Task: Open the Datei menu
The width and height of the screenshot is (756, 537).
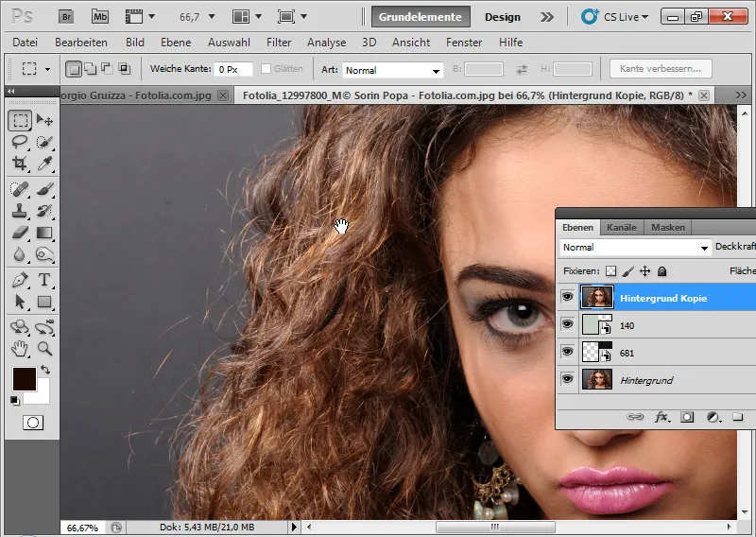Action: click(x=26, y=43)
